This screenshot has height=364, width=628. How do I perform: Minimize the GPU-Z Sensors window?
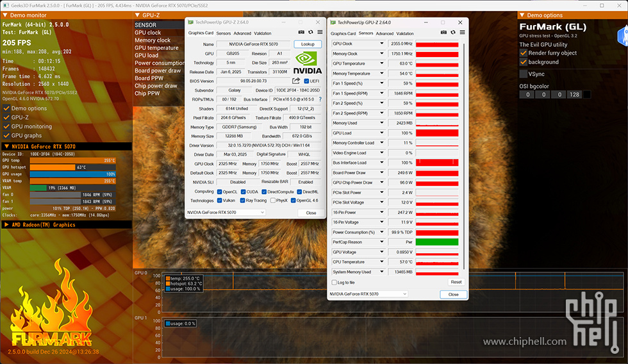pyautogui.click(x=426, y=22)
